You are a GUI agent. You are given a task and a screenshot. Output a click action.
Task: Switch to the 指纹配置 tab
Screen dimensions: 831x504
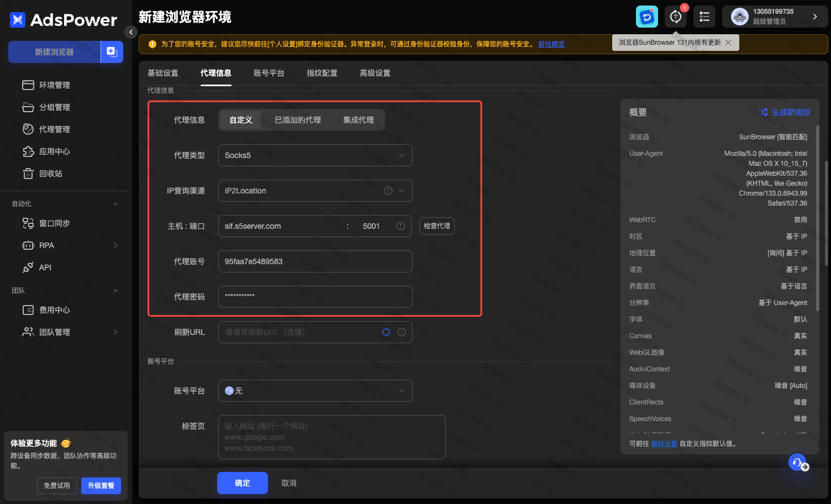[322, 73]
